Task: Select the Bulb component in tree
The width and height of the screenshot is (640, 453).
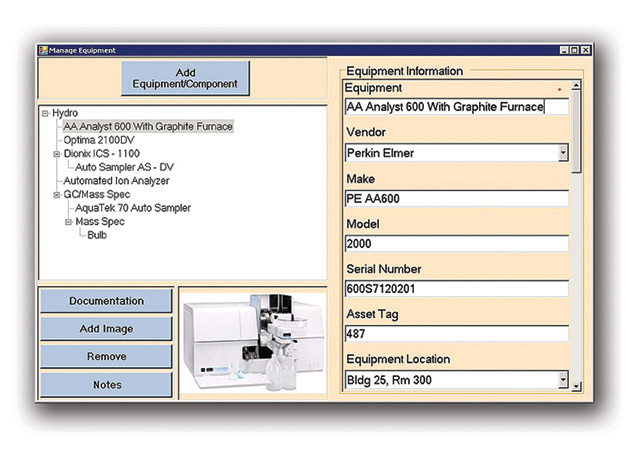Action: click(97, 235)
